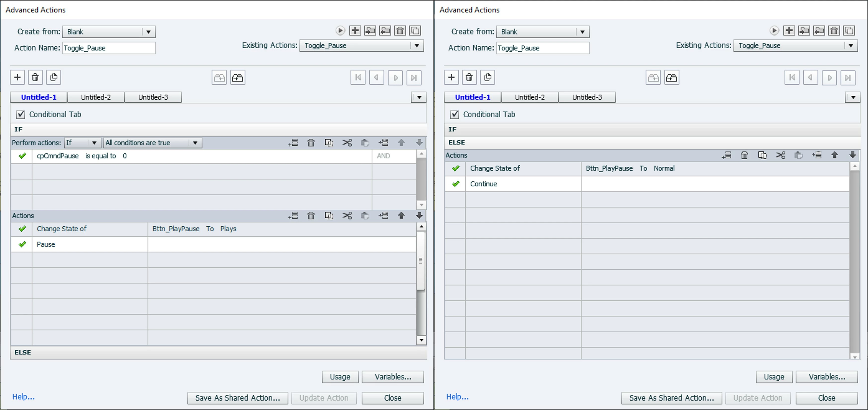Click scissors cut icon in left Actions header
Image resolution: width=868 pixels, height=410 pixels.
point(347,215)
